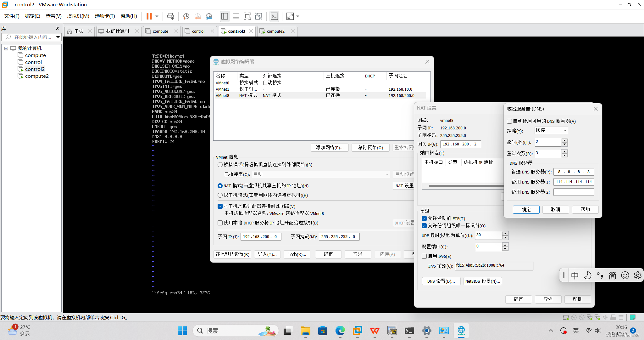Image resolution: width=644 pixels, height=340 pixels.
Task: Open the 虚拟机(M) menu
Action: tap(78, 16)
